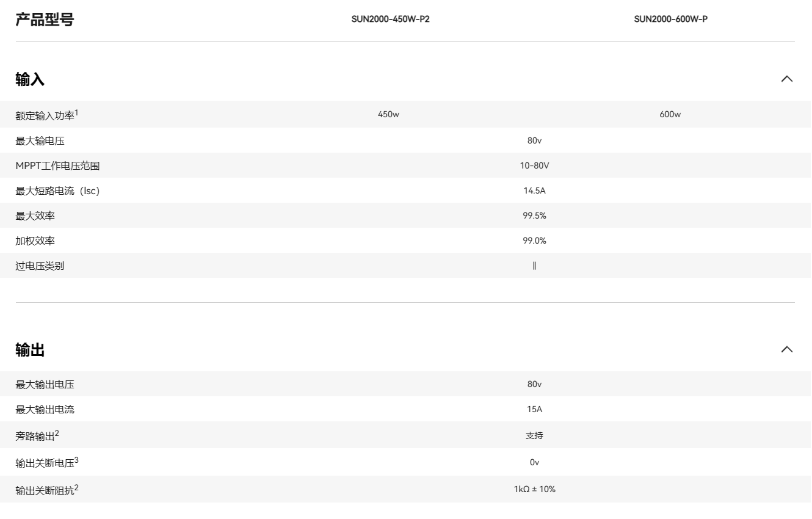Collapse the 输出 section chevron
Image resolution: width=812 pixels, height=519 pixels.
pos(787,349)
